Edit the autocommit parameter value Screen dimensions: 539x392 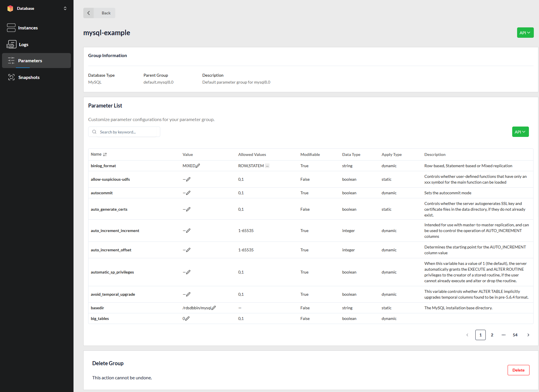tap(188, 193)
